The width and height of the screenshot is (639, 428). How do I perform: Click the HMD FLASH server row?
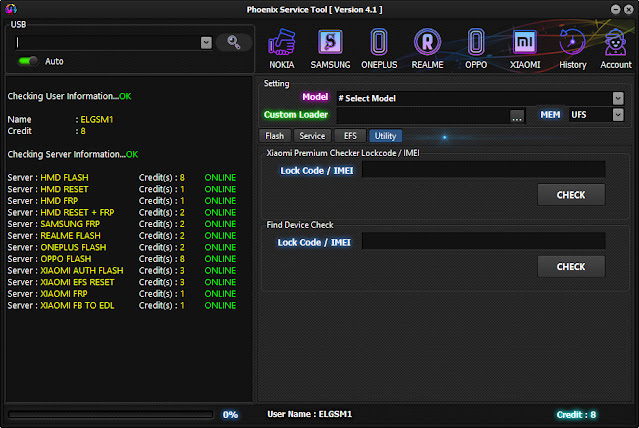121,178
